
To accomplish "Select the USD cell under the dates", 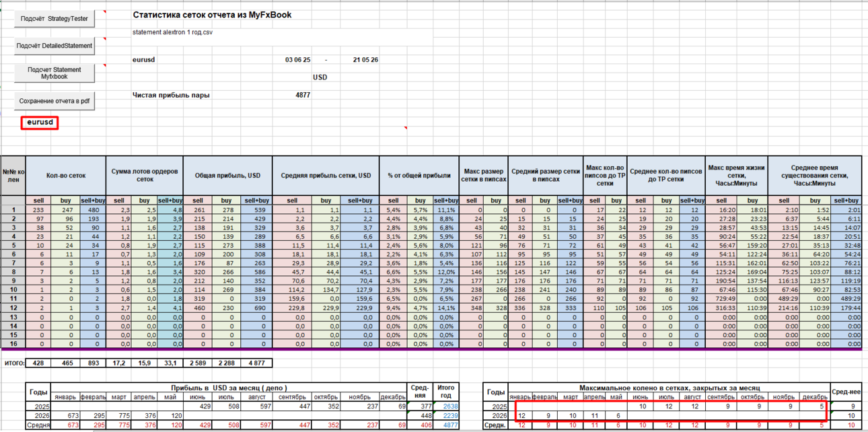I will coord(320,77).
